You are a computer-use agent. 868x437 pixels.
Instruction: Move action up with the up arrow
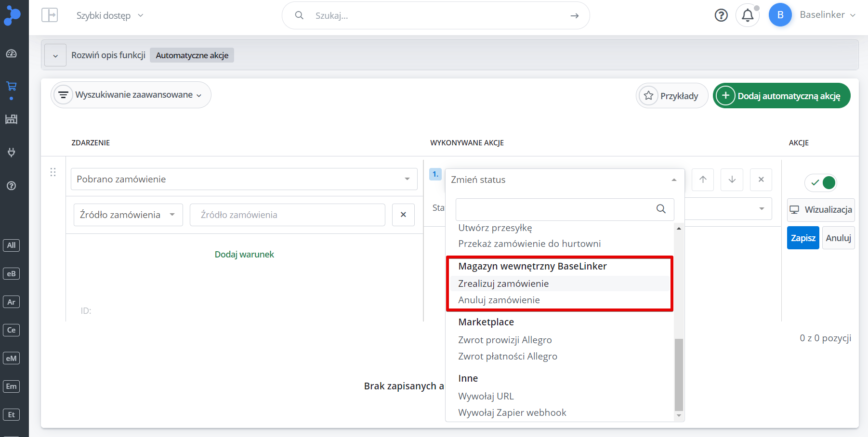click(x=703, y=180)
